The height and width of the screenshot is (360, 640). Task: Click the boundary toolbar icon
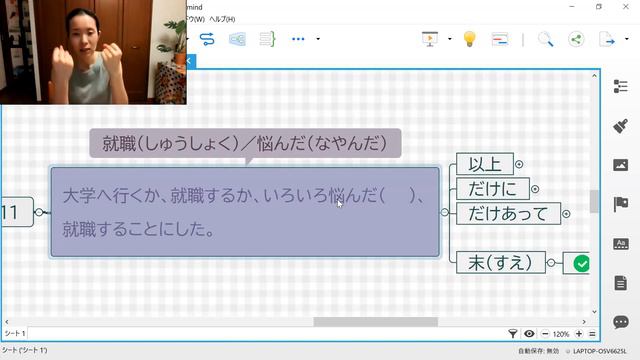click(237, 39)
